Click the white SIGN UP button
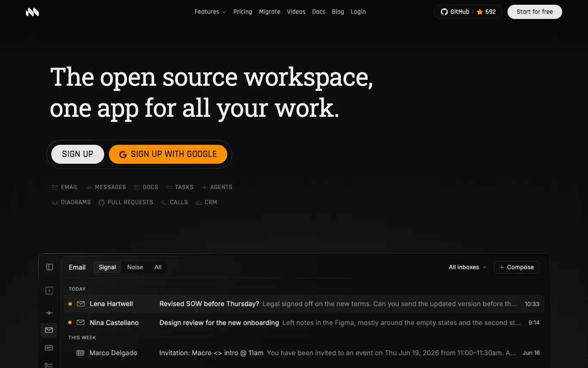 (77, 154)
